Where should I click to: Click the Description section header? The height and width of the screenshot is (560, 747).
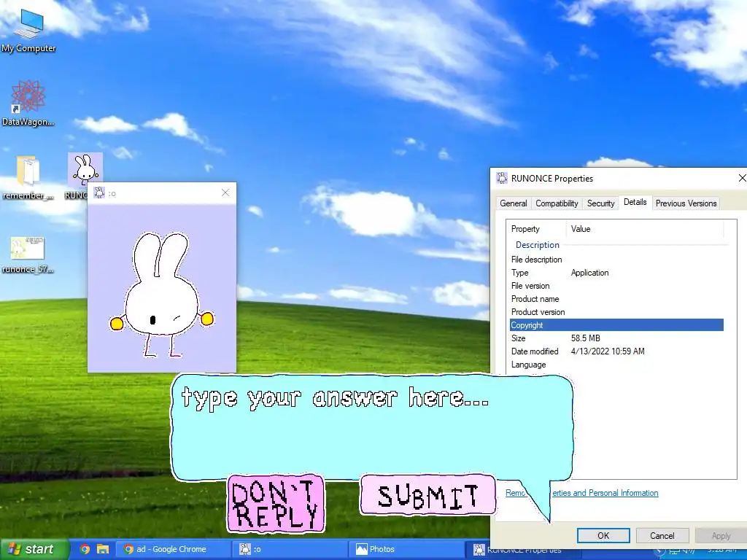pos(538,245)
